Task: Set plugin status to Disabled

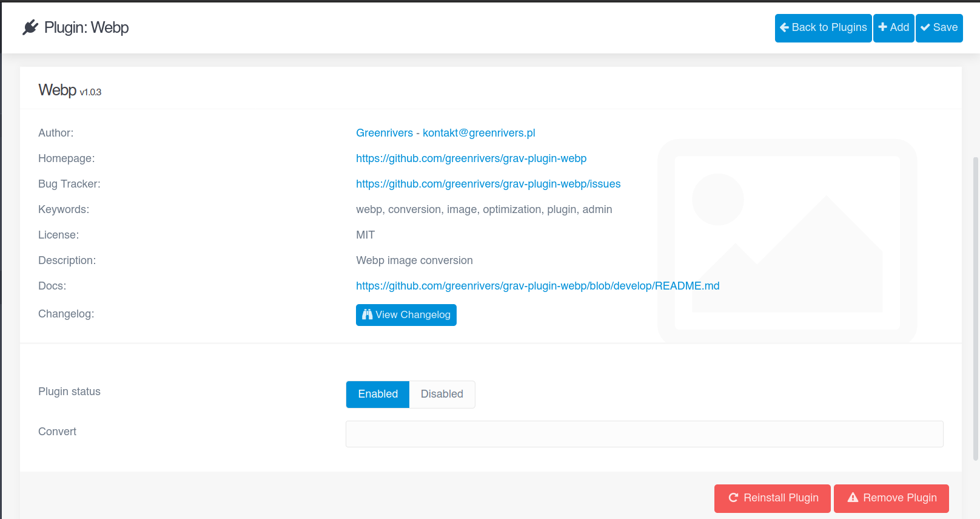Action: pyautogui.click(x=442, y=395)
